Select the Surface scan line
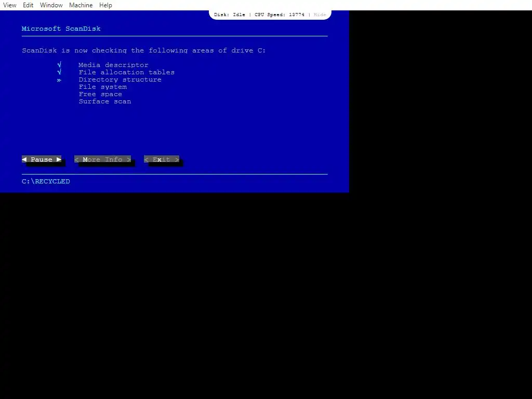 [105, 101]
